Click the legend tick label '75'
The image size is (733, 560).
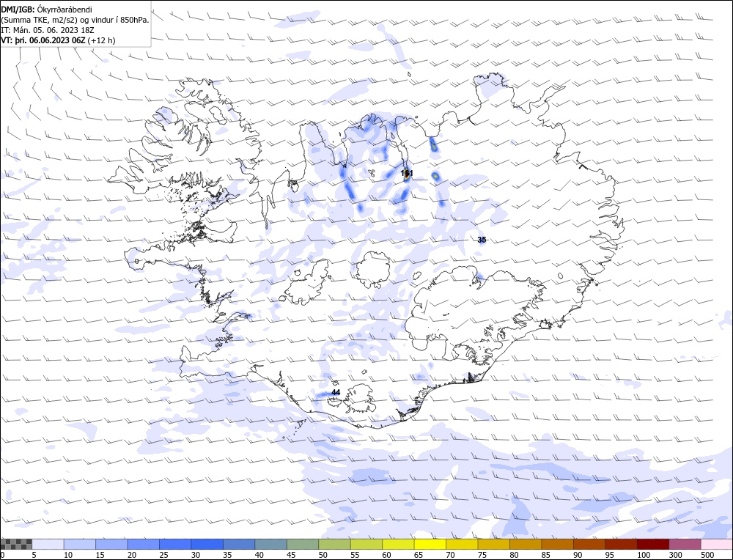pyautogui.click(x=482, y=555)
